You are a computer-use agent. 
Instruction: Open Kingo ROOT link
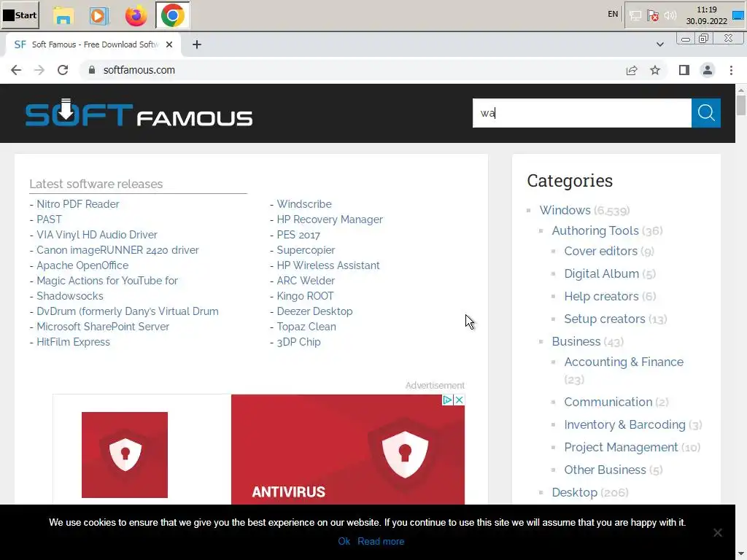pyautogui.click(x=306, y=296)
